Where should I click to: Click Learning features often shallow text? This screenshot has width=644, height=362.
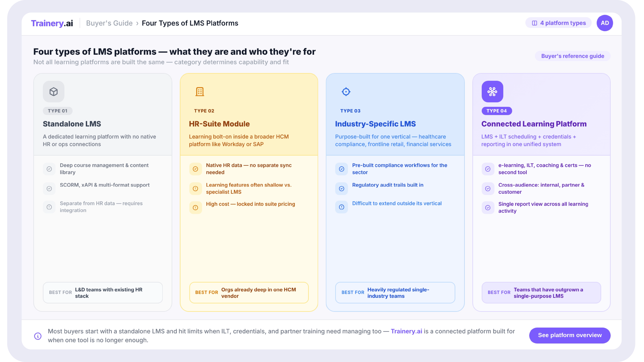(249, 188)
